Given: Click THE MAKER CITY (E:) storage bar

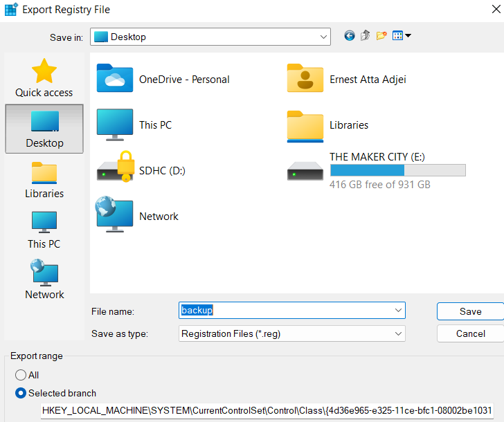Looking at the screenshot, I should [x=397, y=170].
